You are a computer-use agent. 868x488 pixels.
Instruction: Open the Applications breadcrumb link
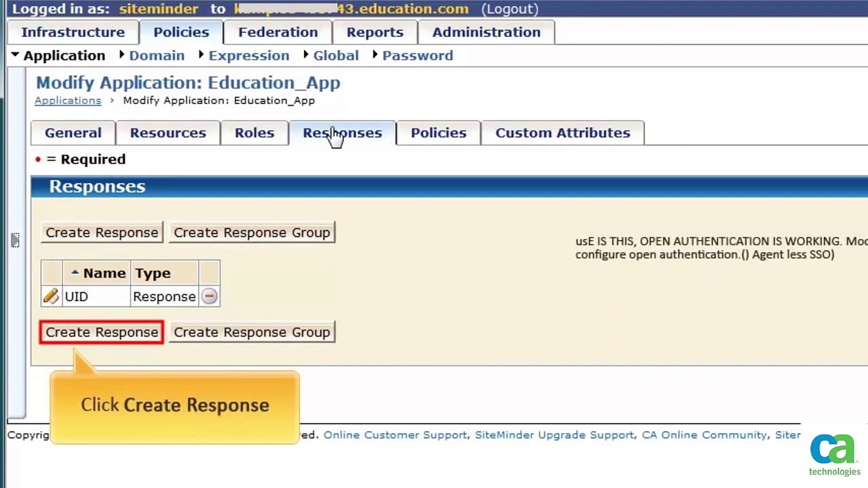(68, 100)
